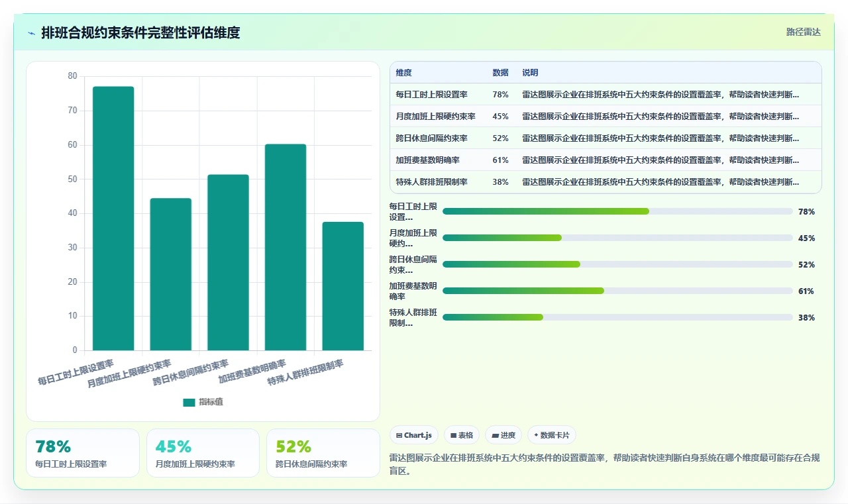Click the 维度 column header
Screen dimensions: 848x504
point(438,72)
